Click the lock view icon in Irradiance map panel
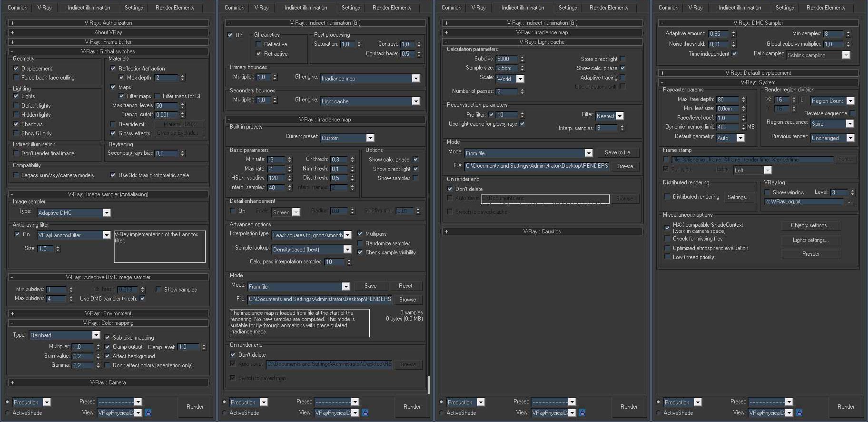868x422 pixels. point(365,412)
